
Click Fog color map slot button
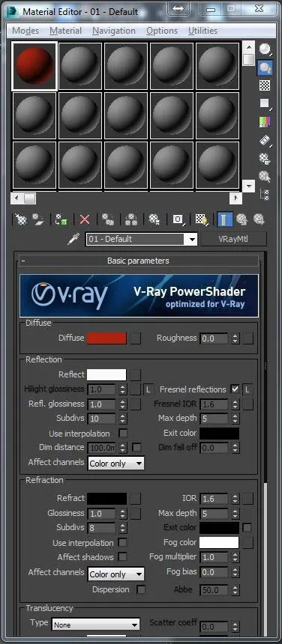point(248,543)
